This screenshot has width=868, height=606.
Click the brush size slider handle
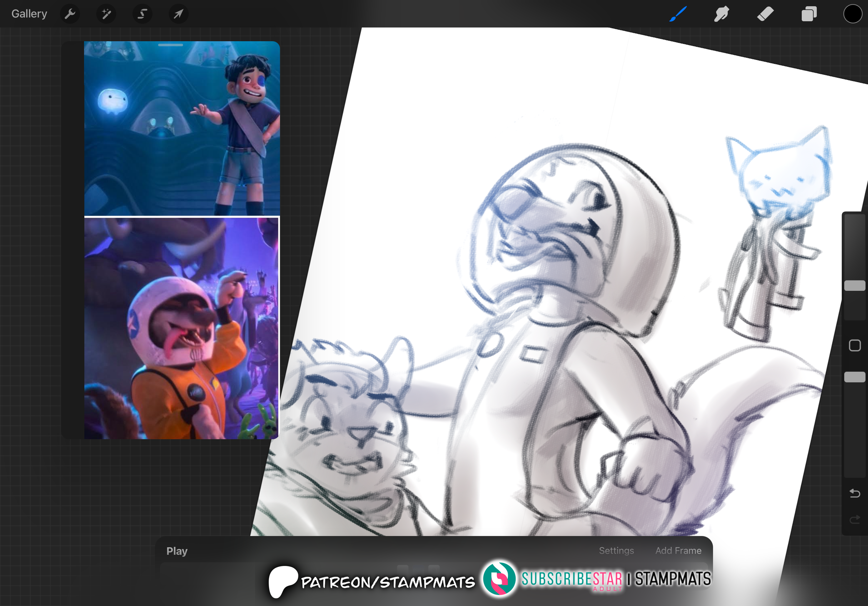(854, 286)
